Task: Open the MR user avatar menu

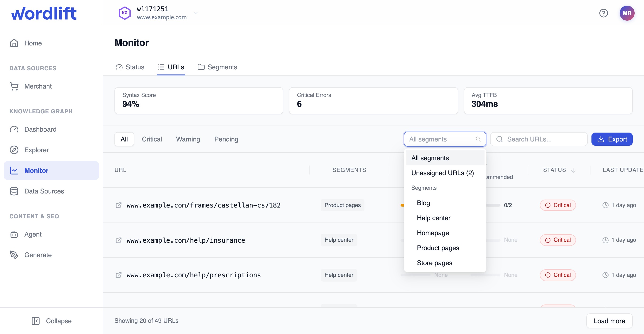Action: click(627, 13)
